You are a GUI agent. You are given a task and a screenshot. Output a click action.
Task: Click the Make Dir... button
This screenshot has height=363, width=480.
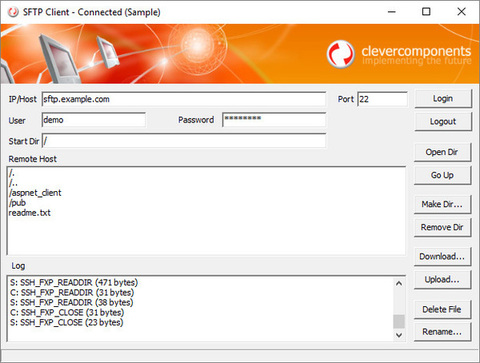click(442, 204)
